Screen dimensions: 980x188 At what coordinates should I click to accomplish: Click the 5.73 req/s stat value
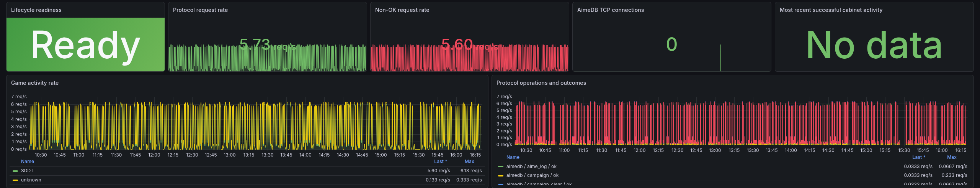tap(268, 45)
